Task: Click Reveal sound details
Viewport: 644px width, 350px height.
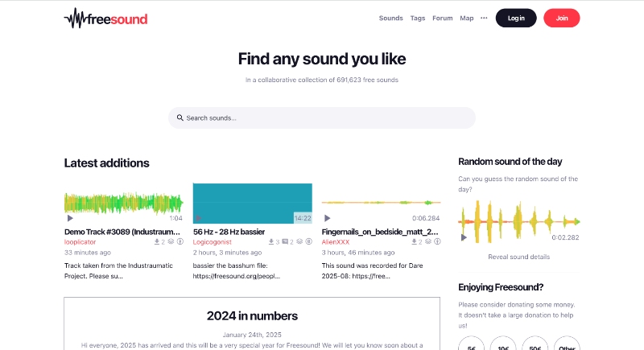Action: pos(518,257)
